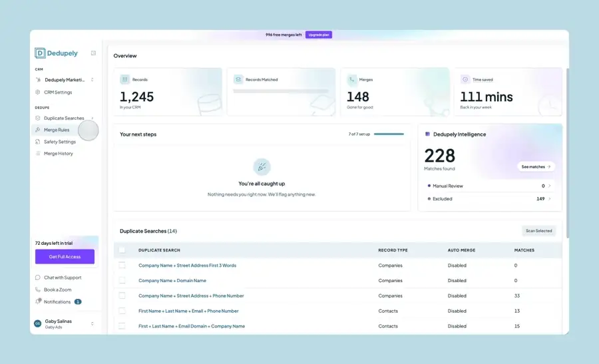Click the 7 of 7 set up progress bar

[389, 134]
